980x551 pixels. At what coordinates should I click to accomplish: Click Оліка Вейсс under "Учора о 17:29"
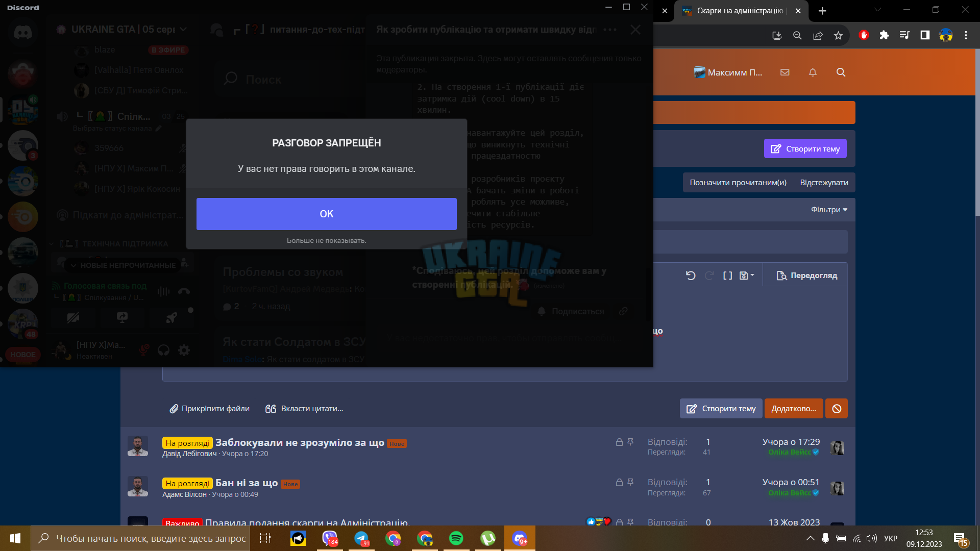click(x=790, y=452)
